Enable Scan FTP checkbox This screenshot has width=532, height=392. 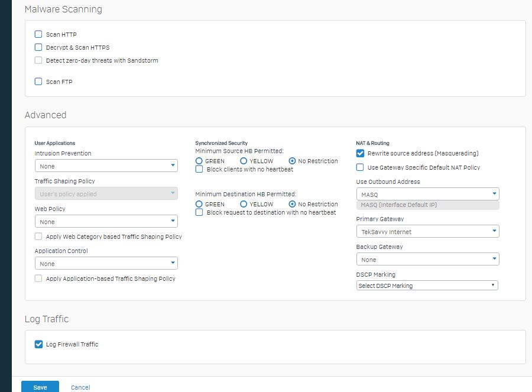[x=38, y=82]
